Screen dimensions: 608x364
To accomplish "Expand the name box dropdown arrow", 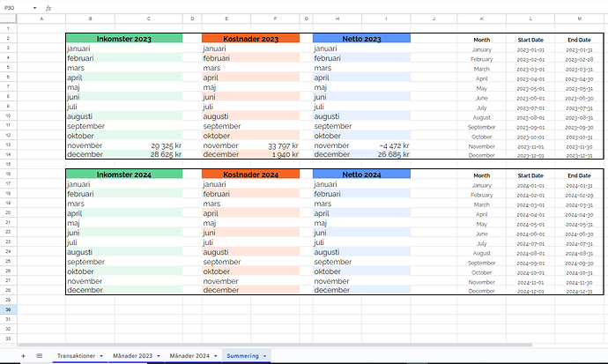I will click(x=35, y=7).
